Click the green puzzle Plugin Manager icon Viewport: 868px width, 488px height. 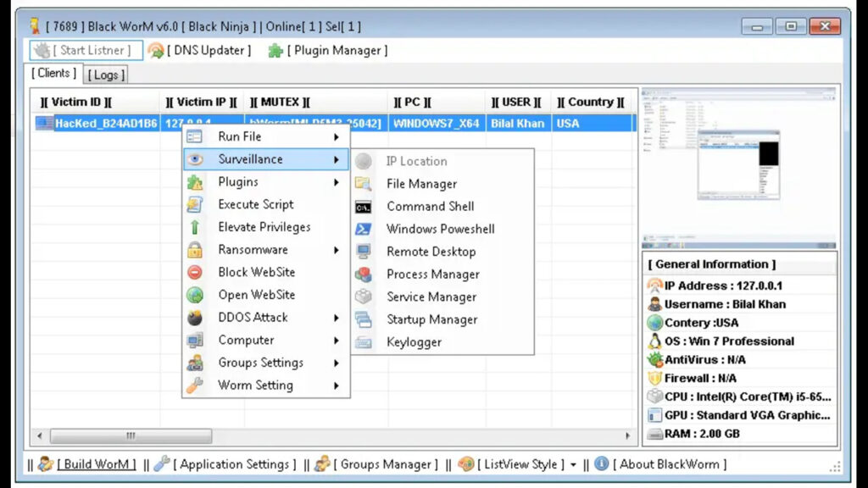tap(275, 50)
